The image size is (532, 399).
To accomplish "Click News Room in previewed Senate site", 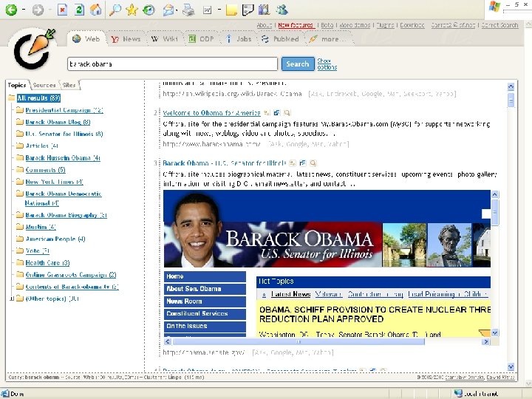I will (x=205, y=301).
